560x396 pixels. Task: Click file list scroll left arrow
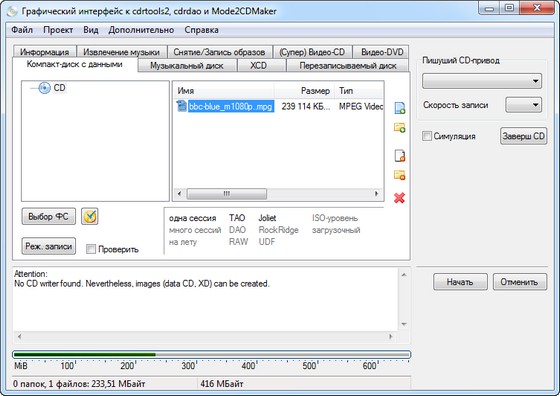(180, 194)
